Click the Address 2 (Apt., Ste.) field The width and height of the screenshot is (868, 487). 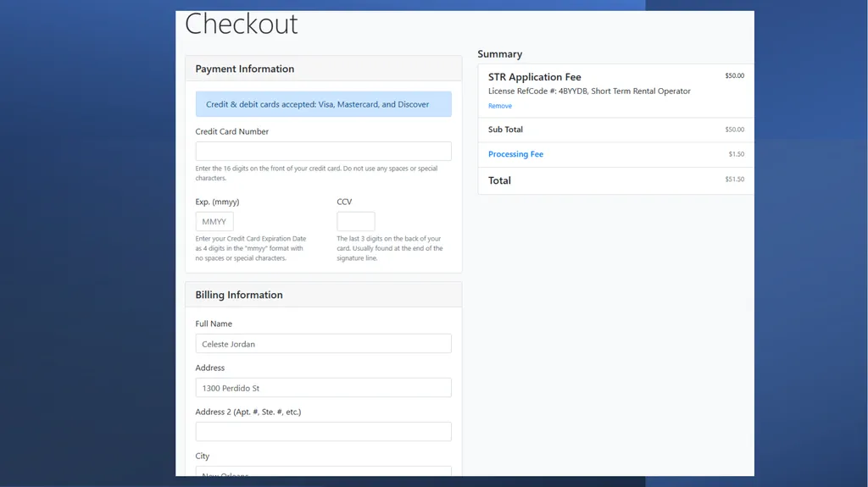click(323, 432)
